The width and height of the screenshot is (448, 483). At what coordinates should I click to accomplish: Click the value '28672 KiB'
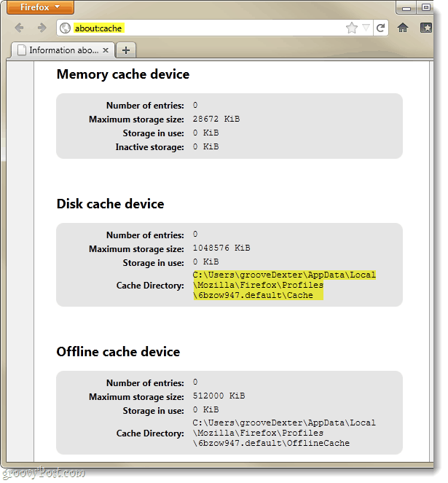[x=216, y=119]
